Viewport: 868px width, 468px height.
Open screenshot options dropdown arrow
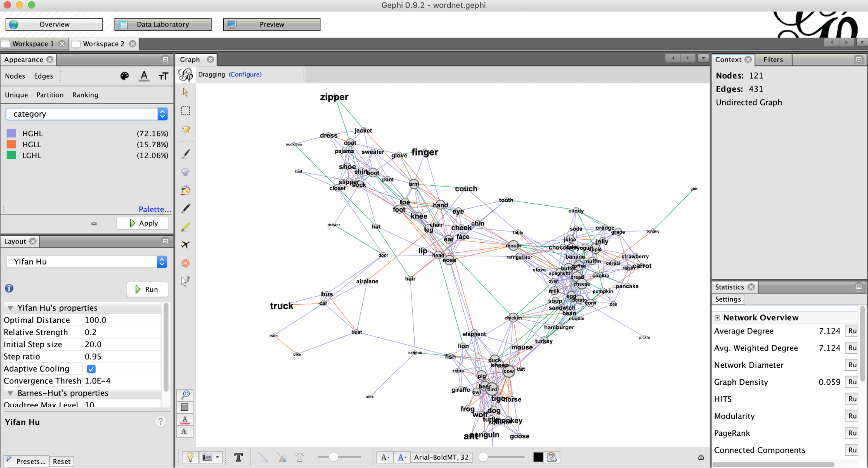218,457
